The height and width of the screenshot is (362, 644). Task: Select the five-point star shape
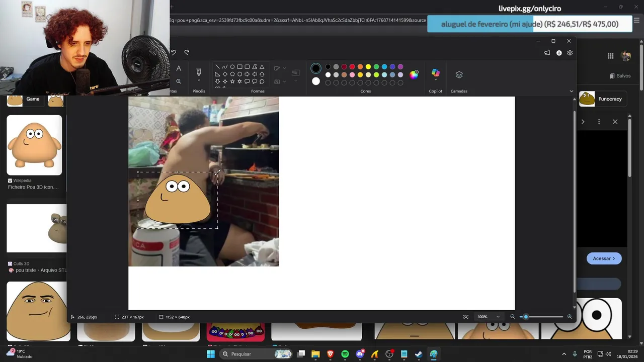(x=232, y=81)
